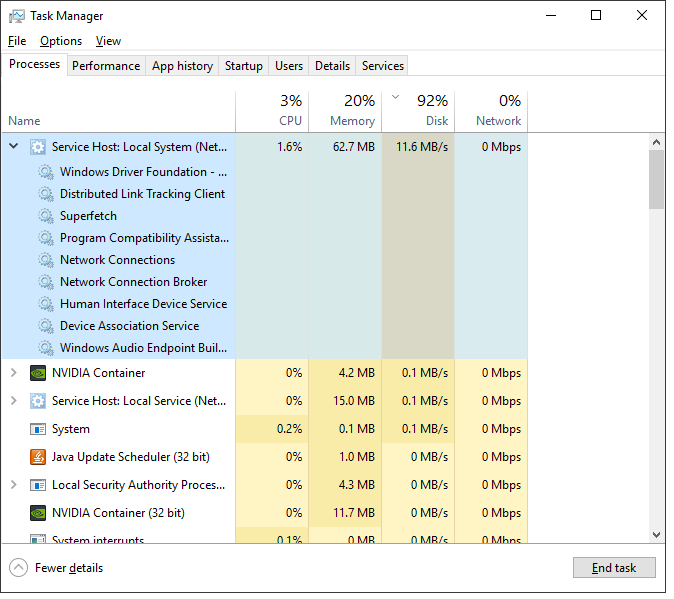
Task: Switch to the Performance tab
Action: [x=106, y=66]
